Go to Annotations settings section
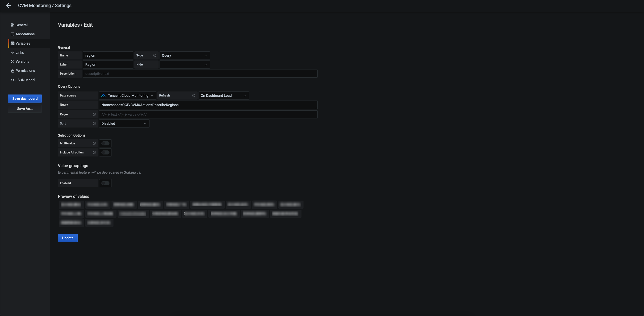This screenshot has width=644, height=316. tap(25, 34)
